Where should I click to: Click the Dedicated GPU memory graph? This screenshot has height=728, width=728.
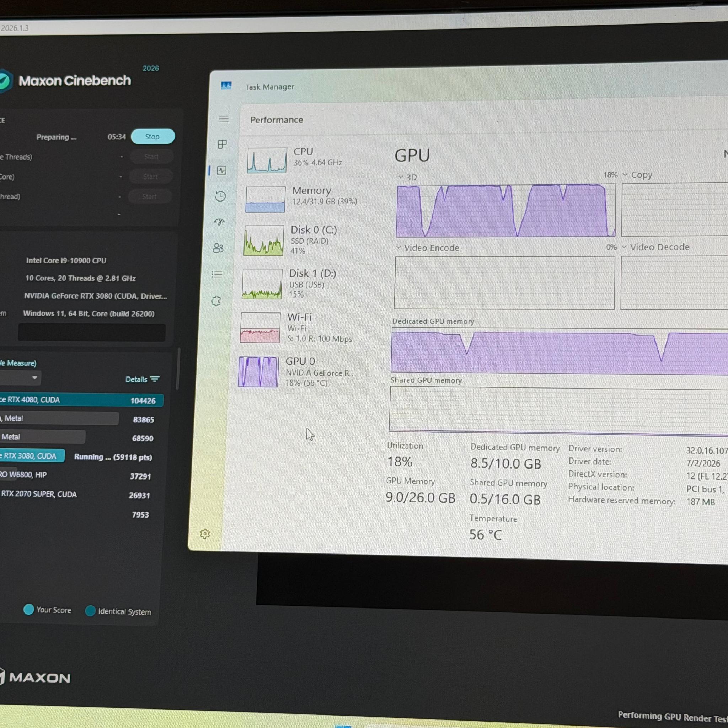[559, 351]
